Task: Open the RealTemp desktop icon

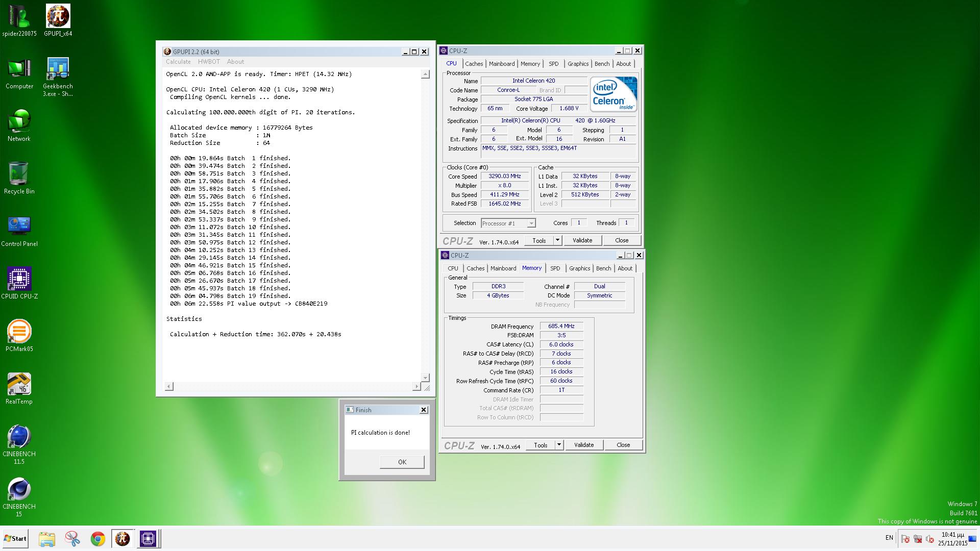Action: pos(19,388)
